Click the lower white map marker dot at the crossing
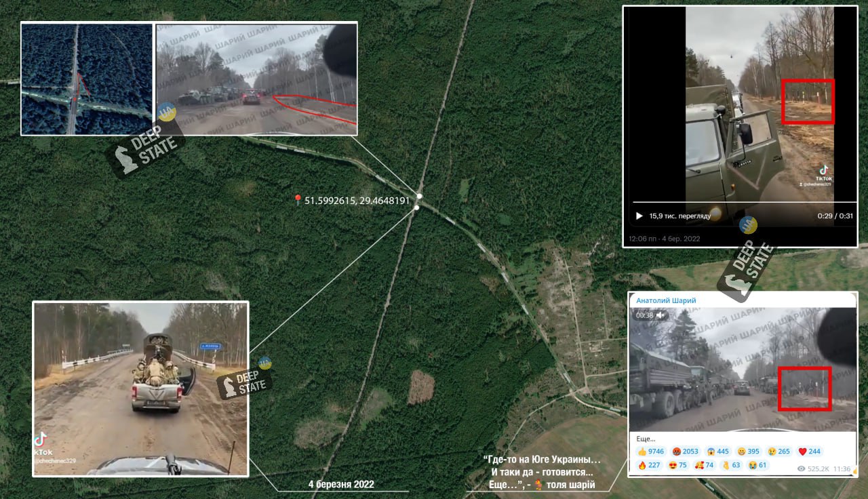Screen dimensions: 868x499 point(416,207)
